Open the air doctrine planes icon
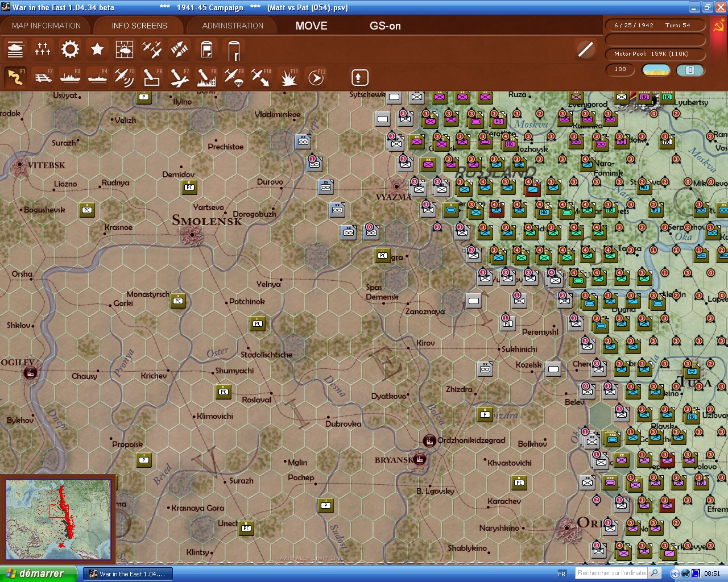Screen dimensions: 728x582 coord(152,49)
